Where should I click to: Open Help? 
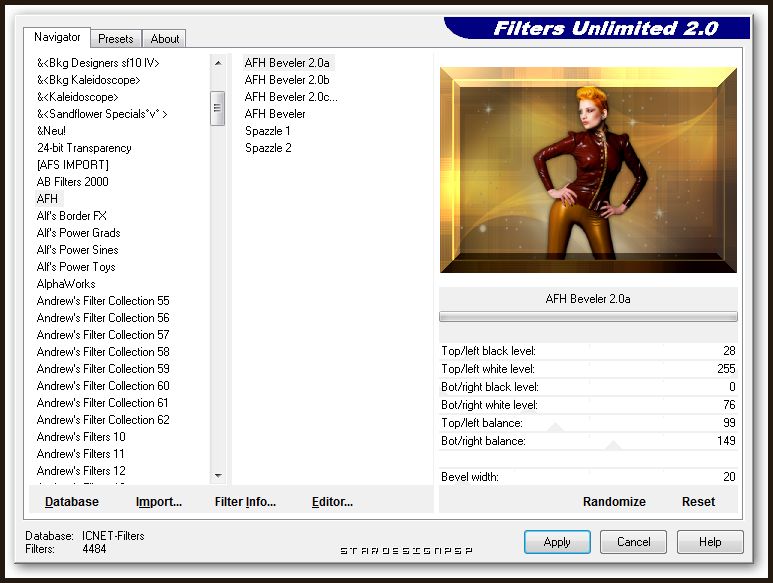tap(710, 542)
